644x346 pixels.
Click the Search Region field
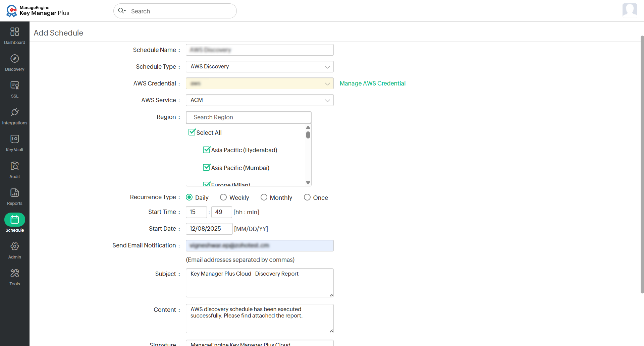click(x=249, y=117)
